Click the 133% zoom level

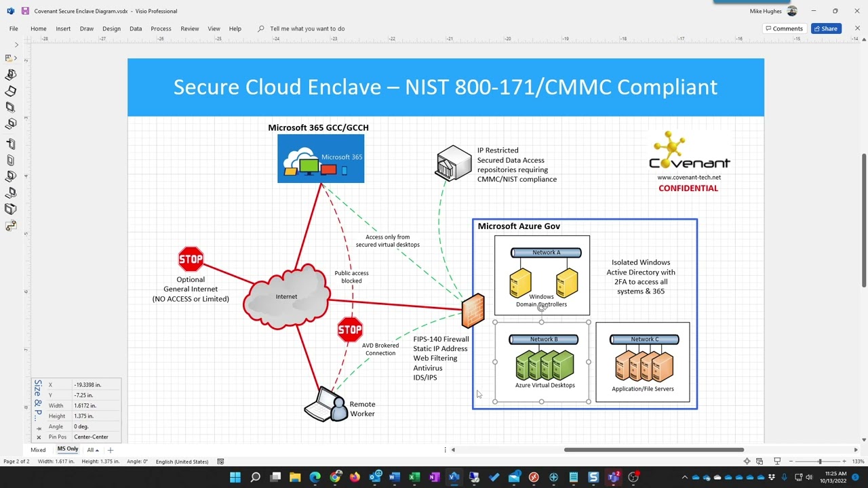pyautogui.click(x=859, y=462)
